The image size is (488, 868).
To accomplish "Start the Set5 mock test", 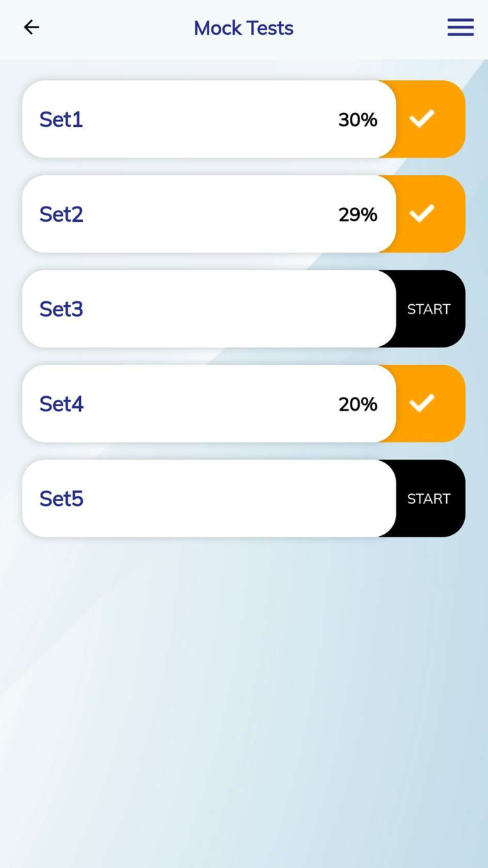I will pos(428,498).
